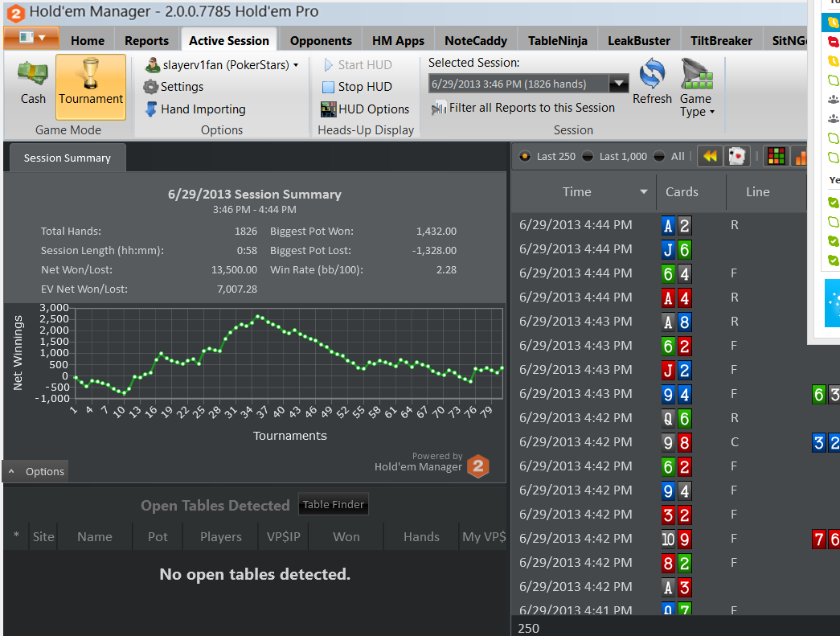The width and height of the screenshot is (840, 636).
Task: Click the Game Type funnel icon
Action: click(x=696, y=74)
